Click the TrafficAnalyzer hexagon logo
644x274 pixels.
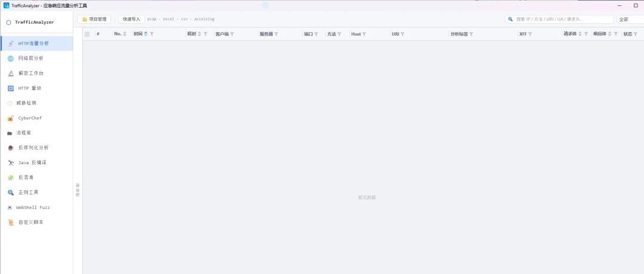8,23
